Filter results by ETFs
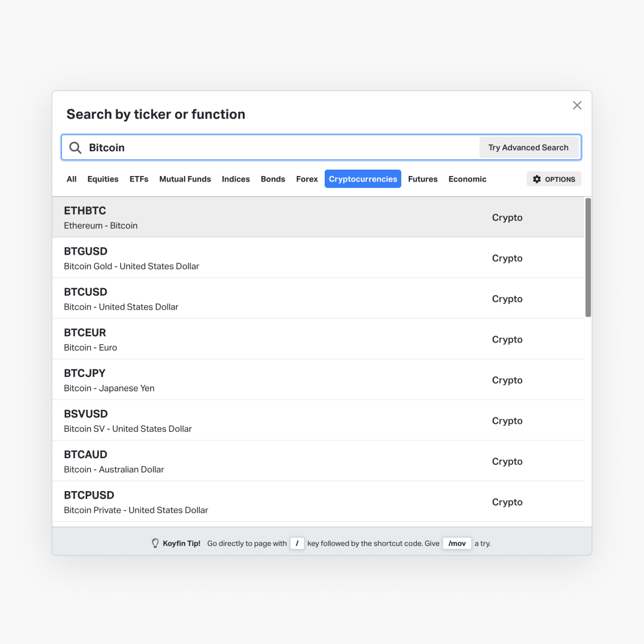This screenshot has height=644, width=644. click(x=139, y=179)
